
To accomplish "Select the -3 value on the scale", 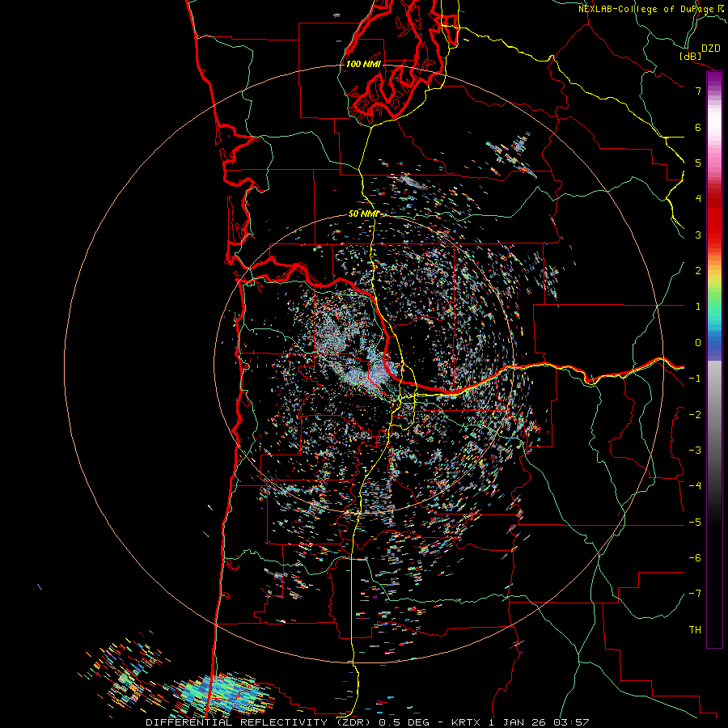I will pyautogui.click(x=695, y=451).
